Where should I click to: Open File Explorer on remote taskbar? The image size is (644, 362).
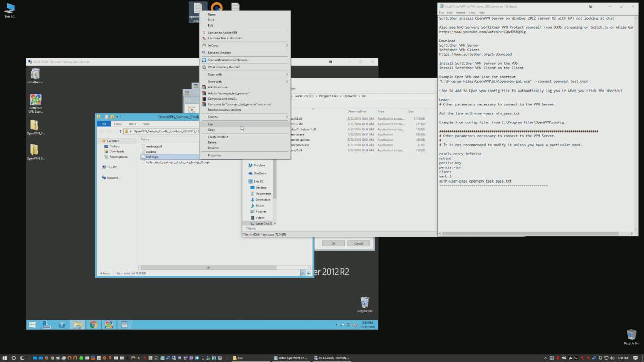click(77, 325)
